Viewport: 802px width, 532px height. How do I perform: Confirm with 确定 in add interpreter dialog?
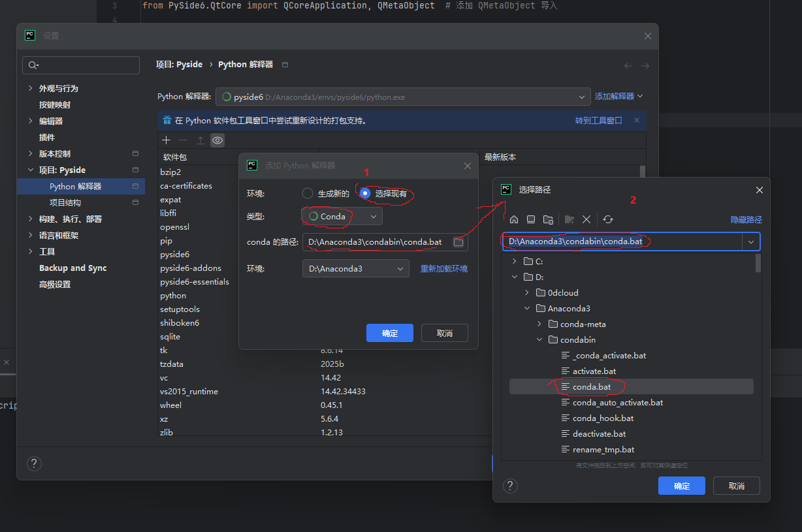click(390, 333)
